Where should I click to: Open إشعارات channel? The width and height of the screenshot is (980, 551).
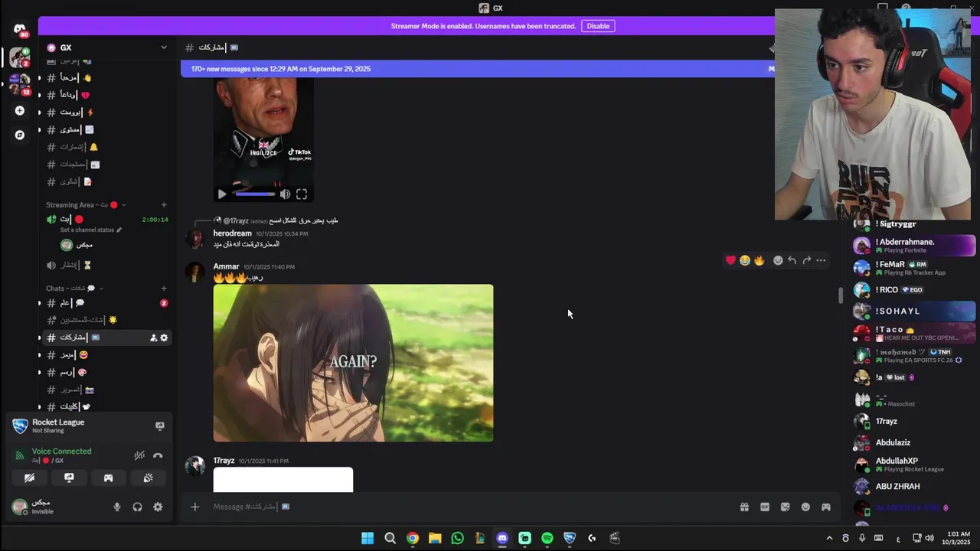pos(106,147)
